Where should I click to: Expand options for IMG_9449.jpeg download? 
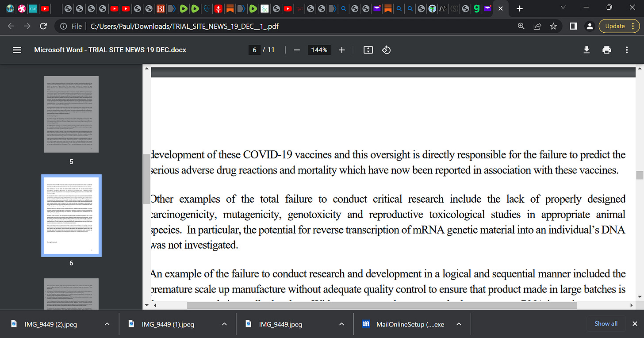(341, 324)
